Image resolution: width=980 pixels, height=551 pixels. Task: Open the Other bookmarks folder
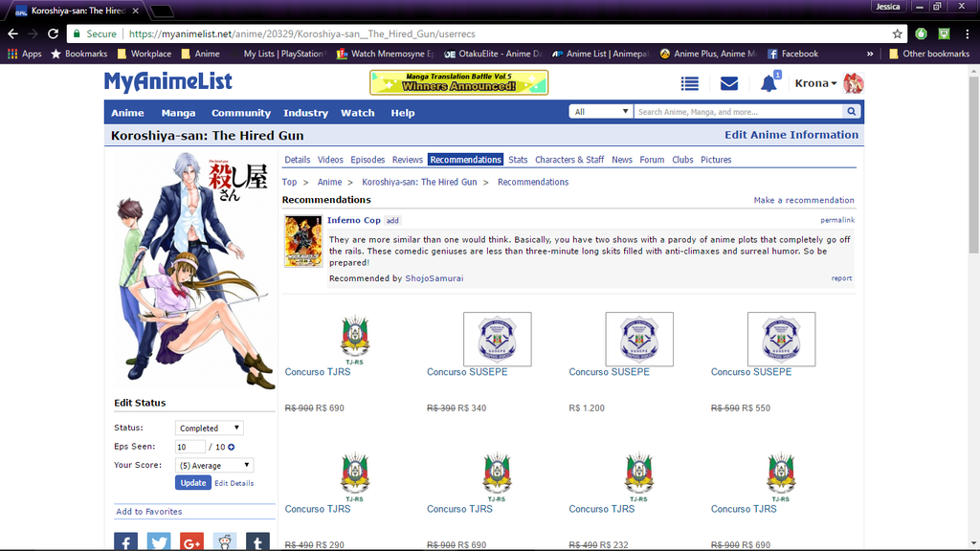tap(928, 54)
